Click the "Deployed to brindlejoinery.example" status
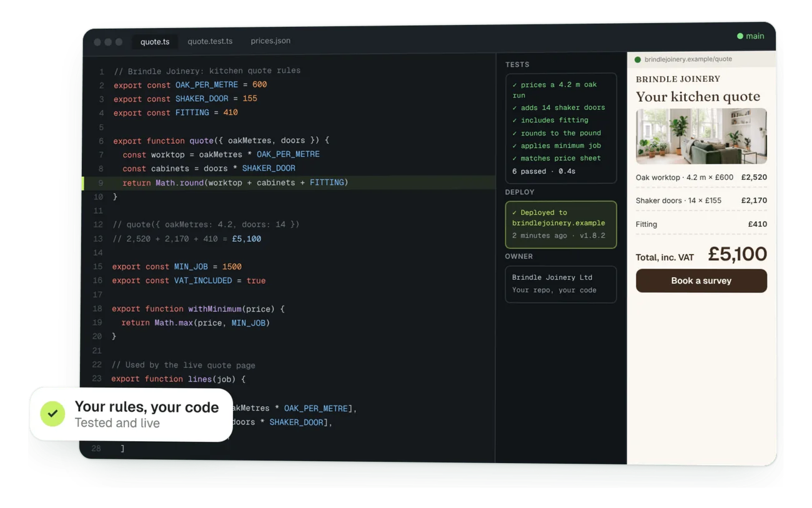This screenshot has height=508, width=812. [558, 217]
